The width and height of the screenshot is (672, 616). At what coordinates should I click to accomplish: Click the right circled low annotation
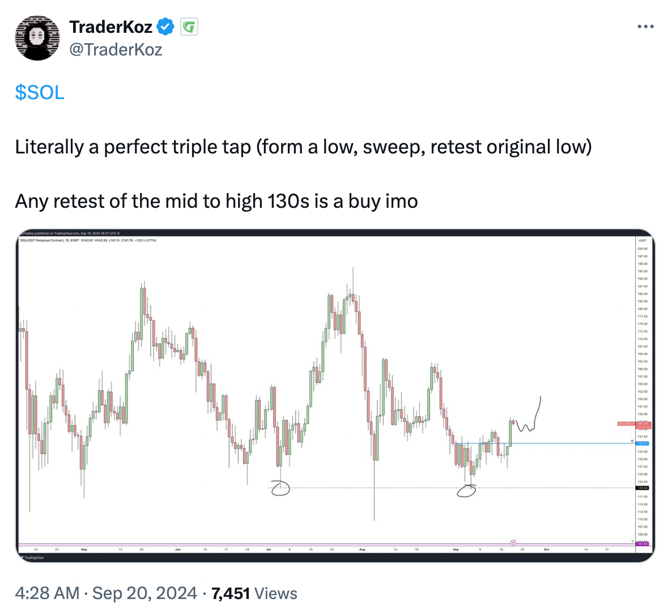pyautogui.click(x=466, y=490)
